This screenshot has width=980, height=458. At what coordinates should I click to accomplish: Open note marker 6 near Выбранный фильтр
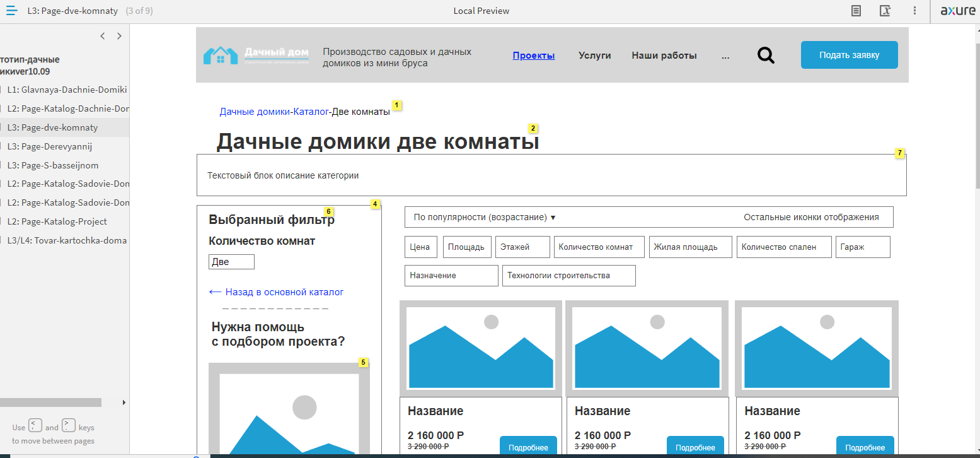[x=328, y=211]
